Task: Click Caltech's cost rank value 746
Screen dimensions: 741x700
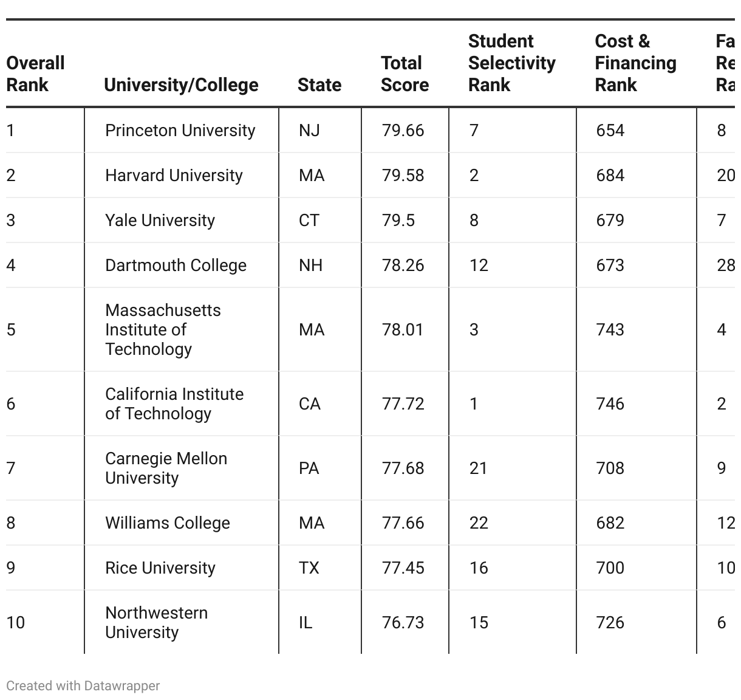Action: (610, 403)
